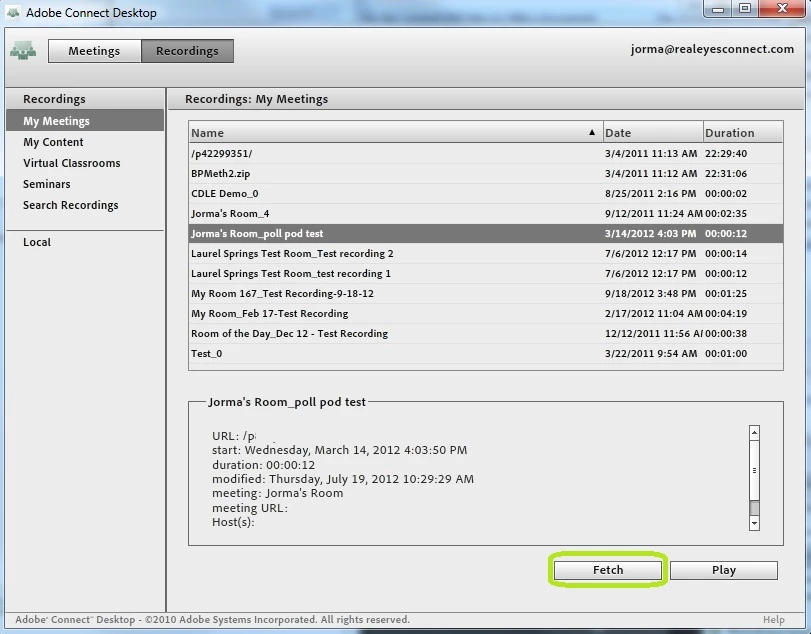Click the modified date line in details
Viewport: 811px width, 634px height.
pos(343,479)
